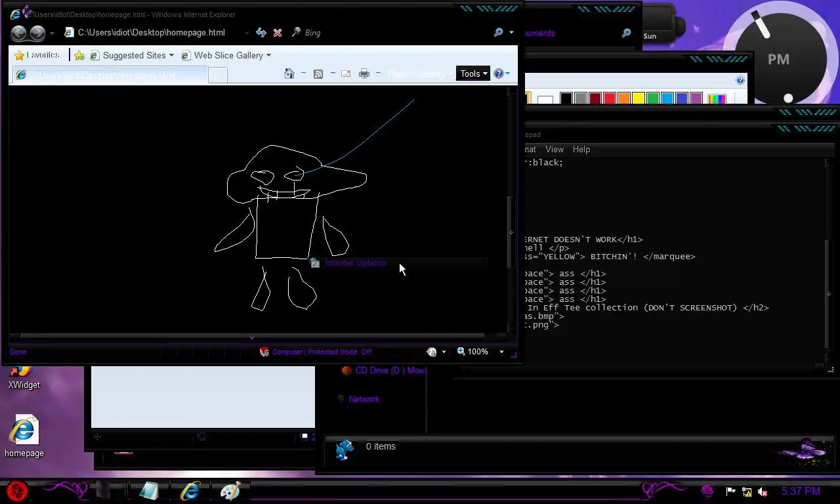
Task: Go back with Internet Explorer's Back arrow
Action: [18, 33]
